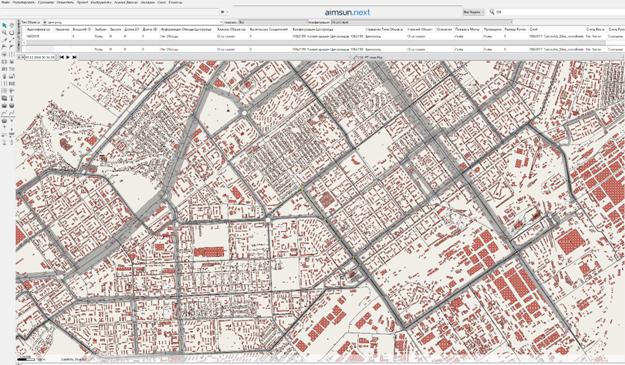Click the aimsun.next logo
Image resolution: width=625 pixels, height=365 pixels.
click(347, 12)
